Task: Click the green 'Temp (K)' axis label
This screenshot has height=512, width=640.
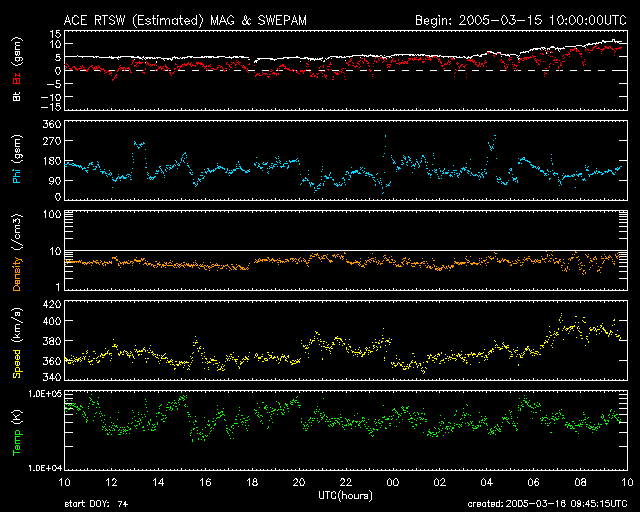Action: pos(17,433)
